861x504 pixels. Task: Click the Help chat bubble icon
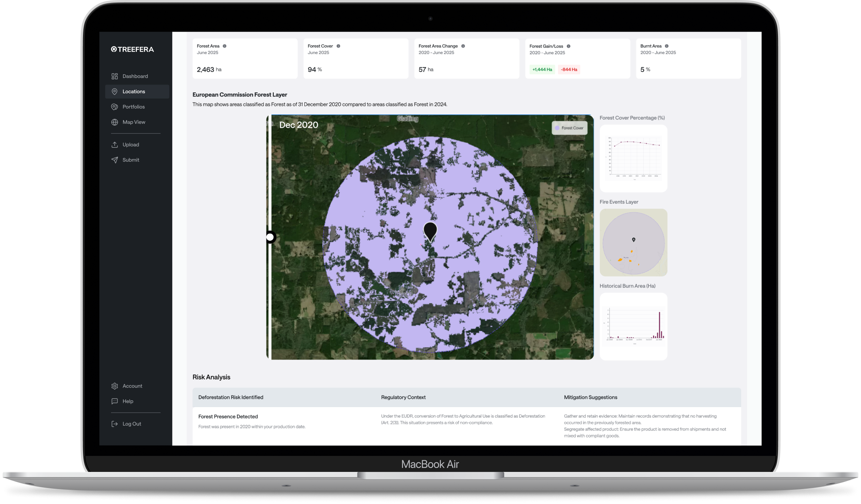115,401
